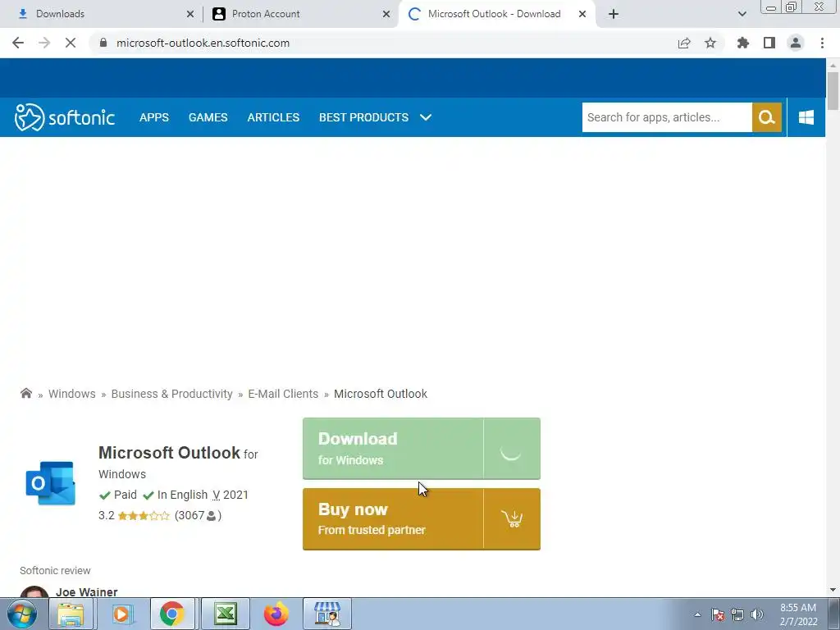This screenshot has height=630, width=840.
Task: Launch Windows Media Player from taskbar
Action: pos(122,614)
